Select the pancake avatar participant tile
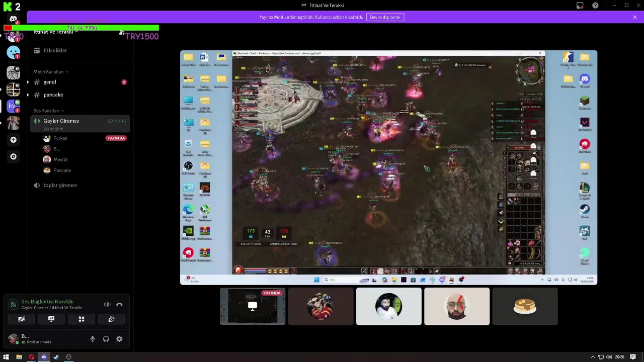The height and width of the screenshot is (362, 644). (x=525, y=306)
